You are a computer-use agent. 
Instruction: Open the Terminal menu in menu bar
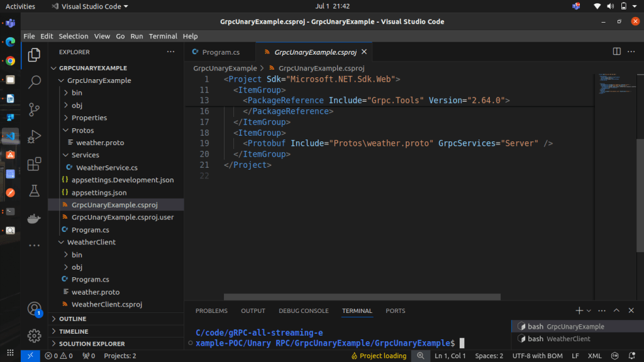click(163, 36)
